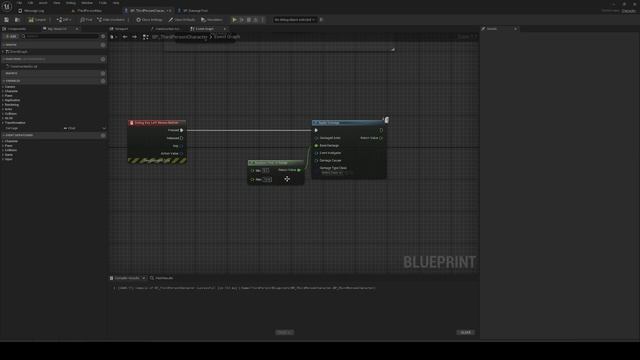Add a new function with plus icon
This screenshot has height=360, width=640.
[x=103, y=59]
